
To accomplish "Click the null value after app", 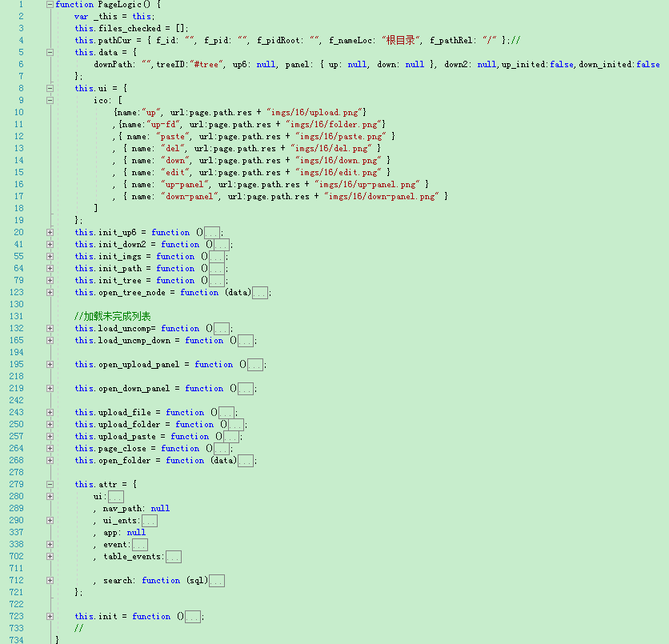I will (x=136, y=532).
